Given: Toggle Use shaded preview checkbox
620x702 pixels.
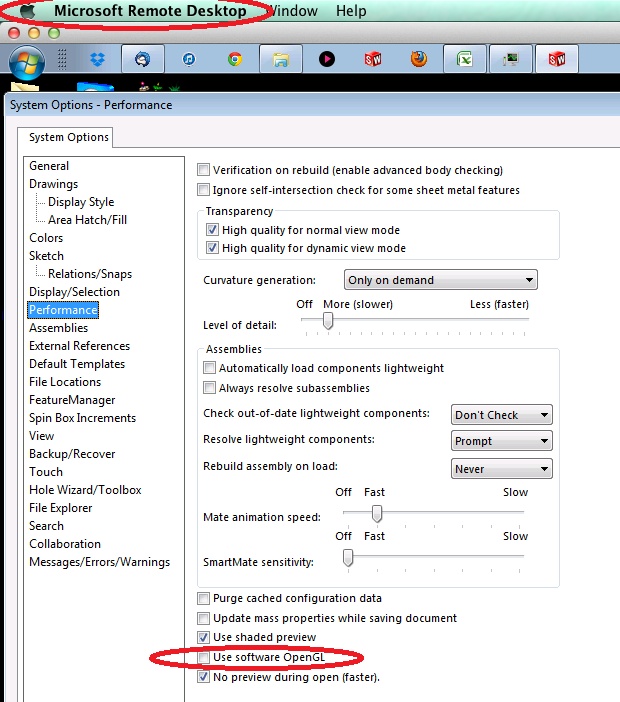Looking at the screenshot, I should point(203,637).
